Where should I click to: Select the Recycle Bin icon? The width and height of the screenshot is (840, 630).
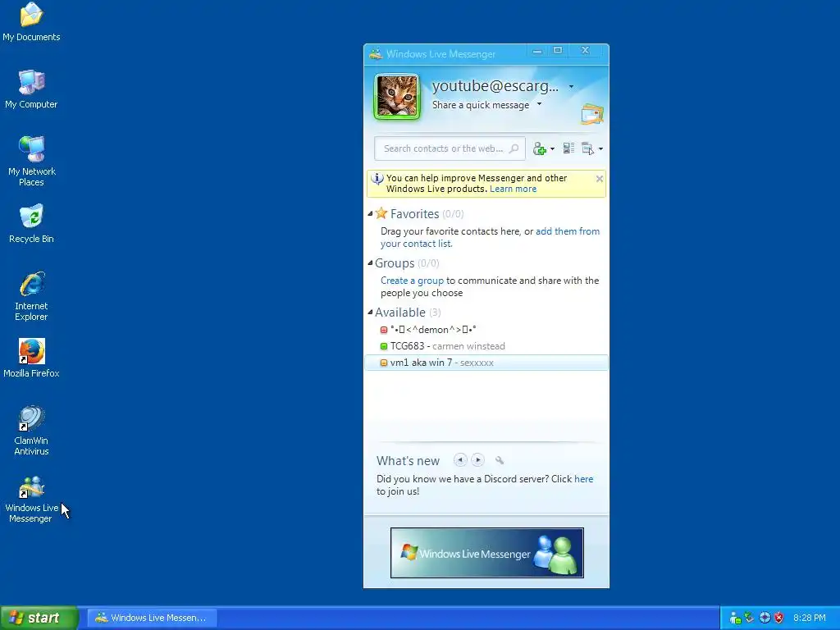tap(32, 224)
